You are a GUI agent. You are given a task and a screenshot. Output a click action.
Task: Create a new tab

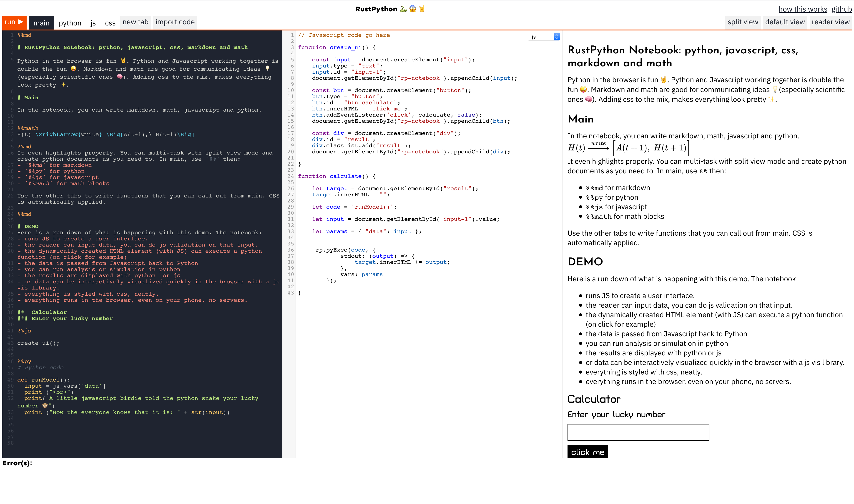[x=136, y=22]
